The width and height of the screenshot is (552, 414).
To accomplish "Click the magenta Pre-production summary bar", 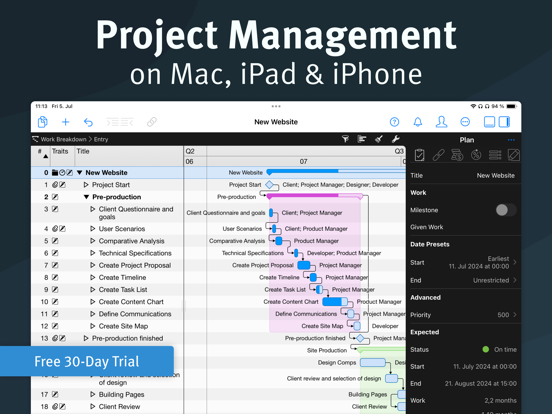I will point(314,195).
